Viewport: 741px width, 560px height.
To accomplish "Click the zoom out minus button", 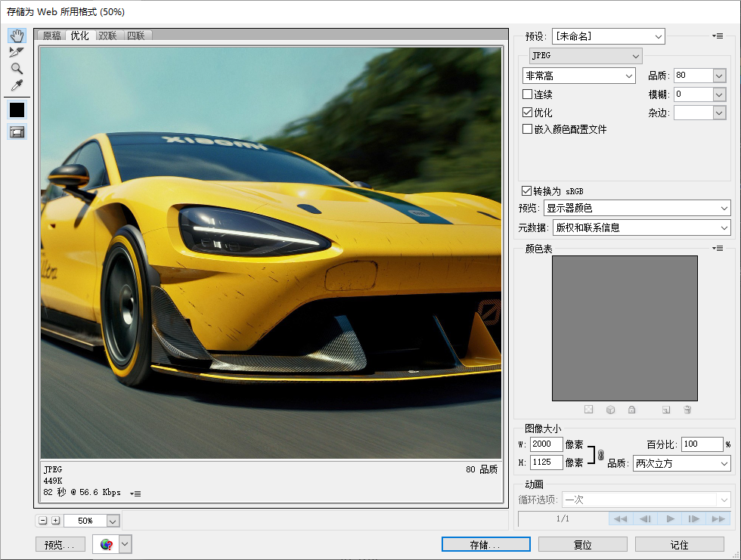I will (43, 521).
